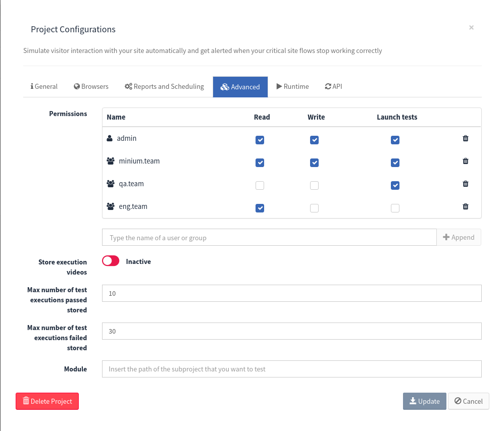504x431 pixels.
Task: Click the Project Configurations title
Action: 73,29
